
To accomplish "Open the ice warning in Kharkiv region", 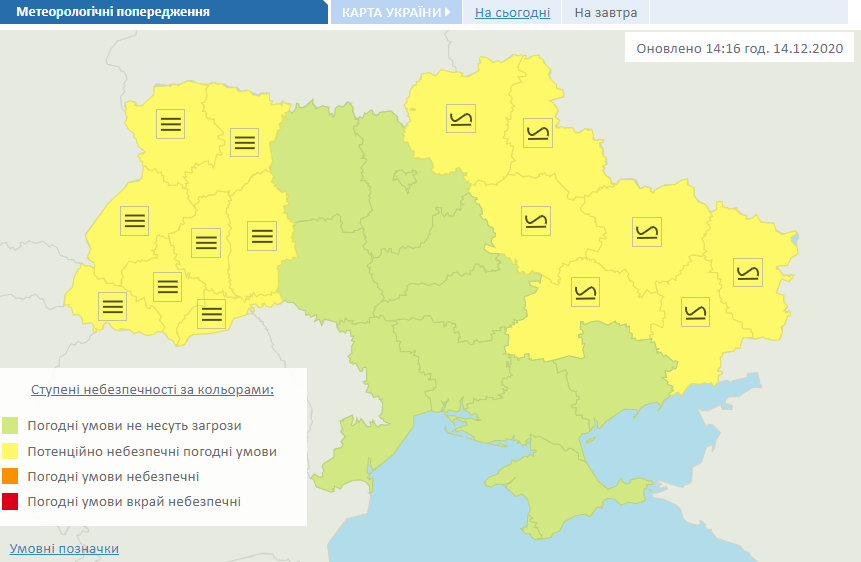I will [647, 232].
